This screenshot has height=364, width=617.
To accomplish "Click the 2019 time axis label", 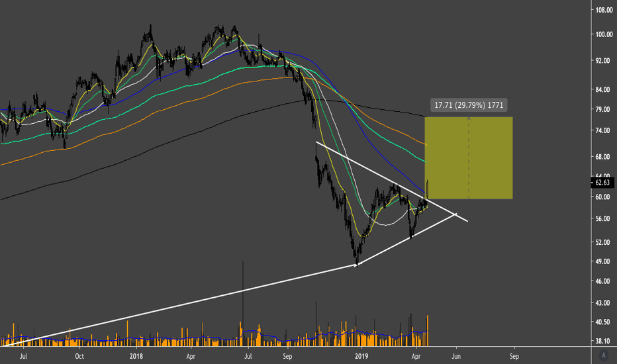I will coord(361,357).
